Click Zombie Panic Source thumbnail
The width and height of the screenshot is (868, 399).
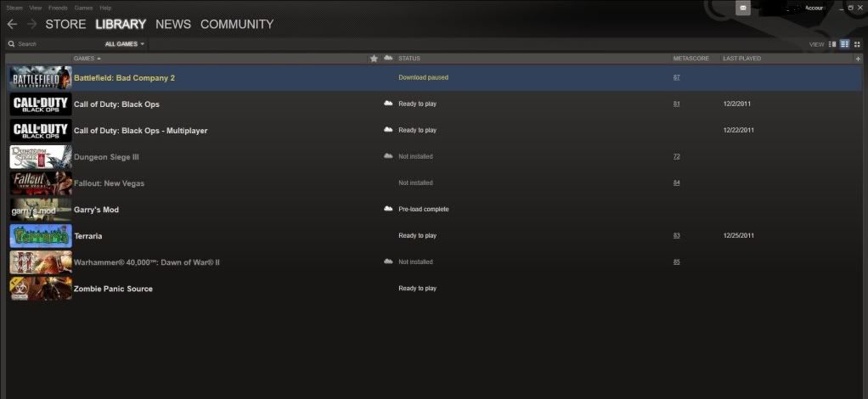click(x=41, y=289)
